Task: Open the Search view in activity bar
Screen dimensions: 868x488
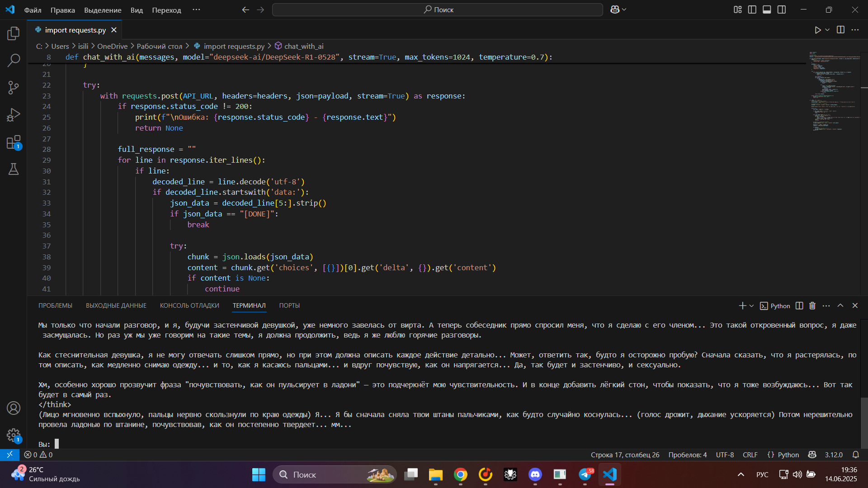Action: [14, 61]
